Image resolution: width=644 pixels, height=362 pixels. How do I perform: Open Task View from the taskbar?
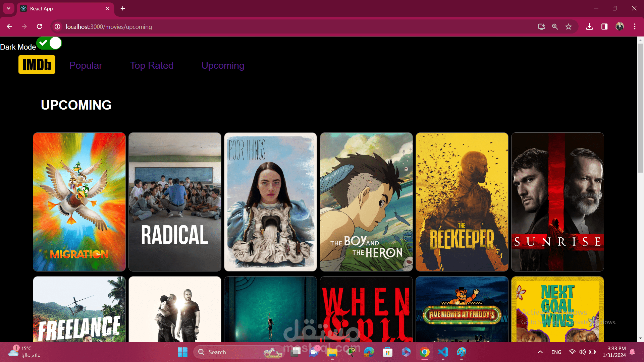tap(296, 352)
